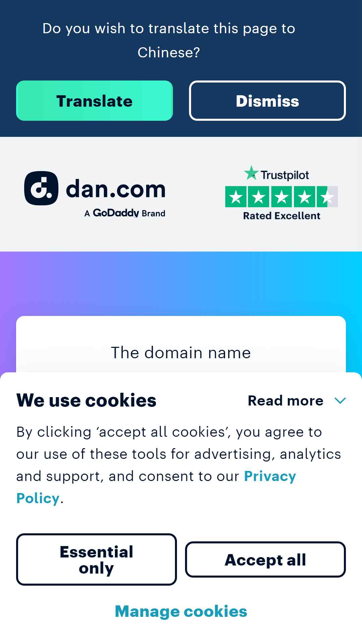Accept all cookies

[265, 559]
